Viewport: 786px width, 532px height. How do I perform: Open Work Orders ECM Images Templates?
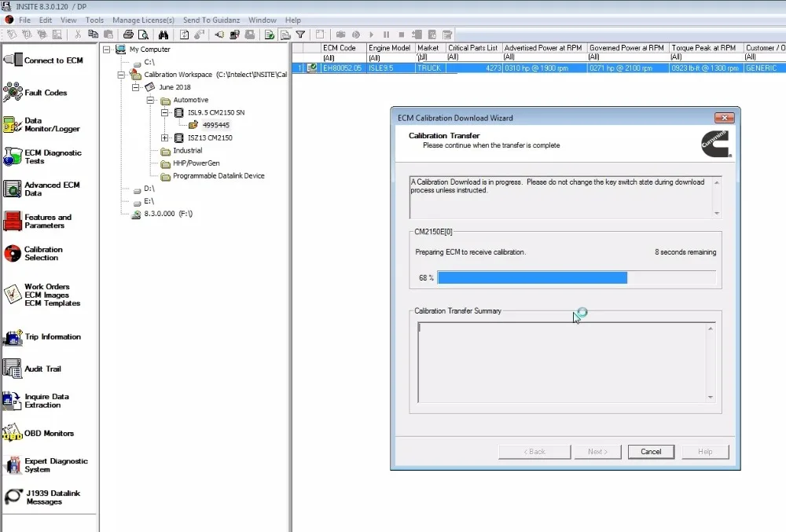(42, 295)
